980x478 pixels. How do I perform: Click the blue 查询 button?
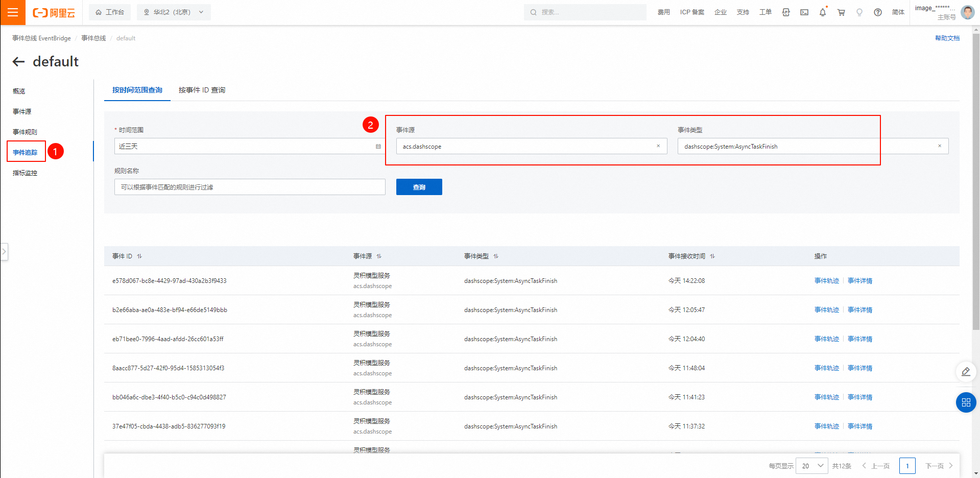tap(419, 187)
